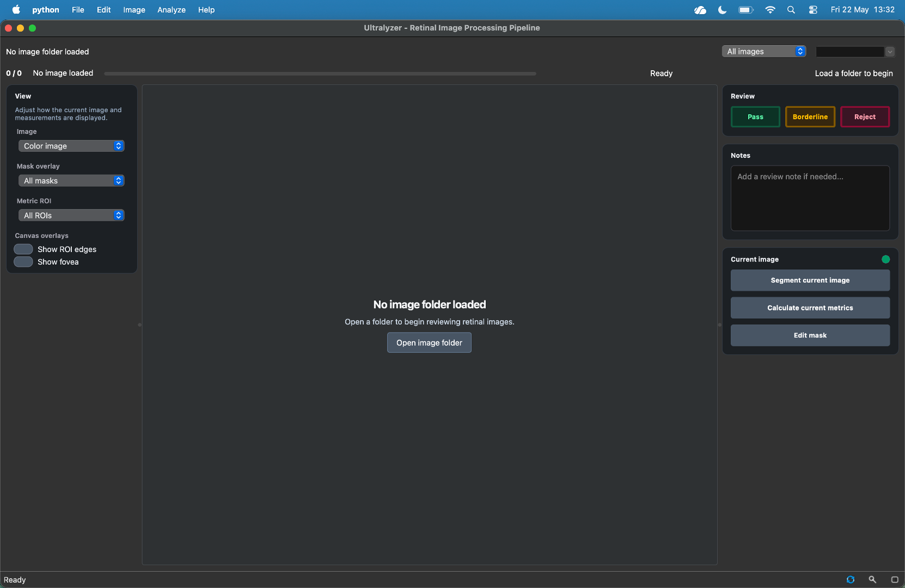The image size is (905, 588).
Task: Click the green status indicator in Current image
Action: click(x=885, y=259)
